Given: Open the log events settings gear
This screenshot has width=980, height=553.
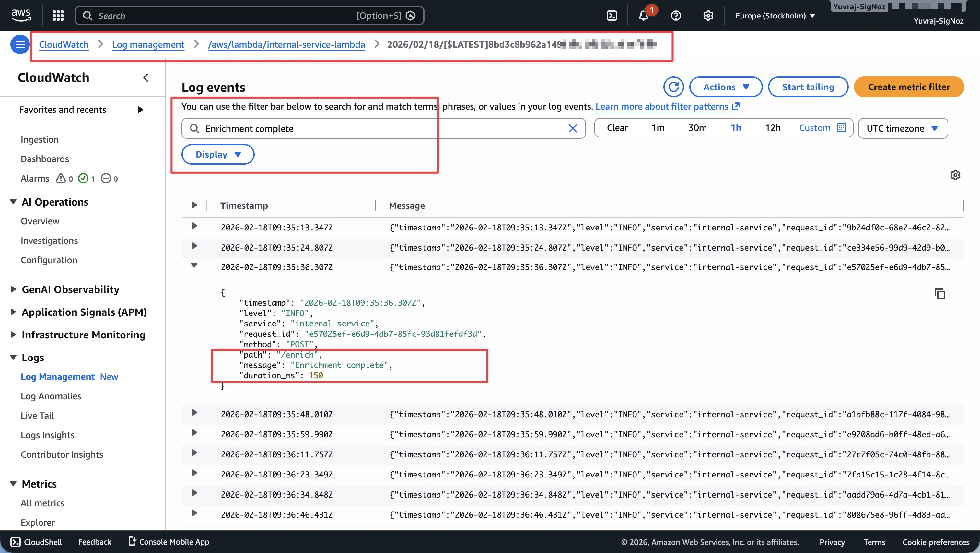Looking at the screenshot, I should tap(956, 175).
